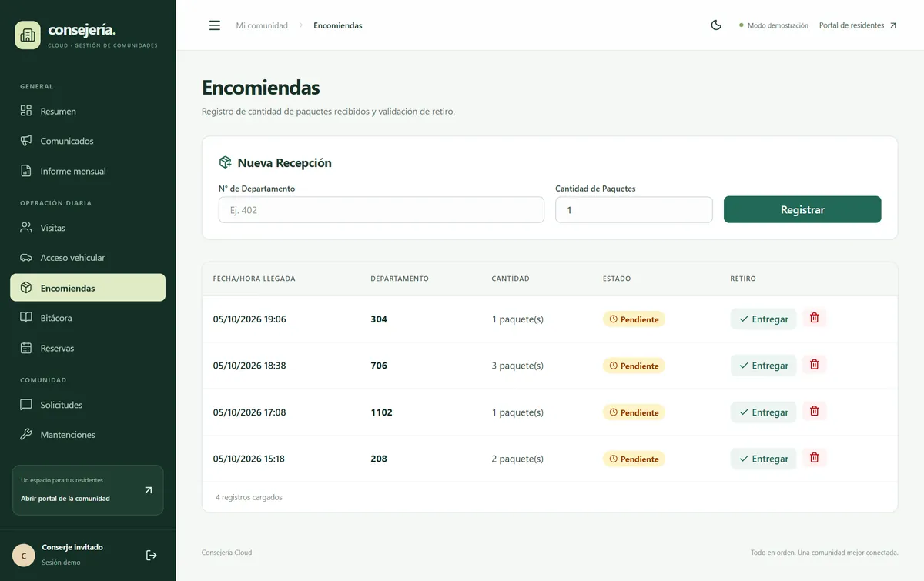Click the 2 paquete(s) cell
Image resolution: width=924 pixels, height=581 pixels.
click(x=517, y=459)
